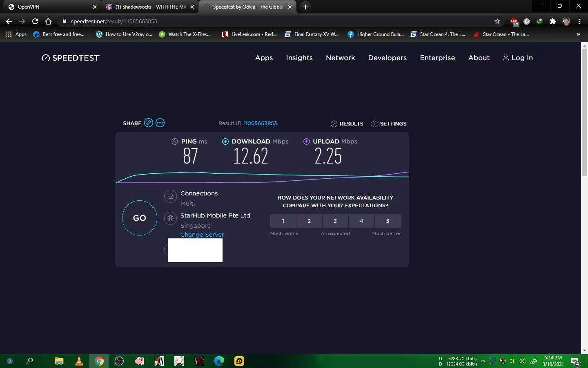This screenshot has height=368, width=588.
Task: Open the About menu item
Action: [479, 58]
